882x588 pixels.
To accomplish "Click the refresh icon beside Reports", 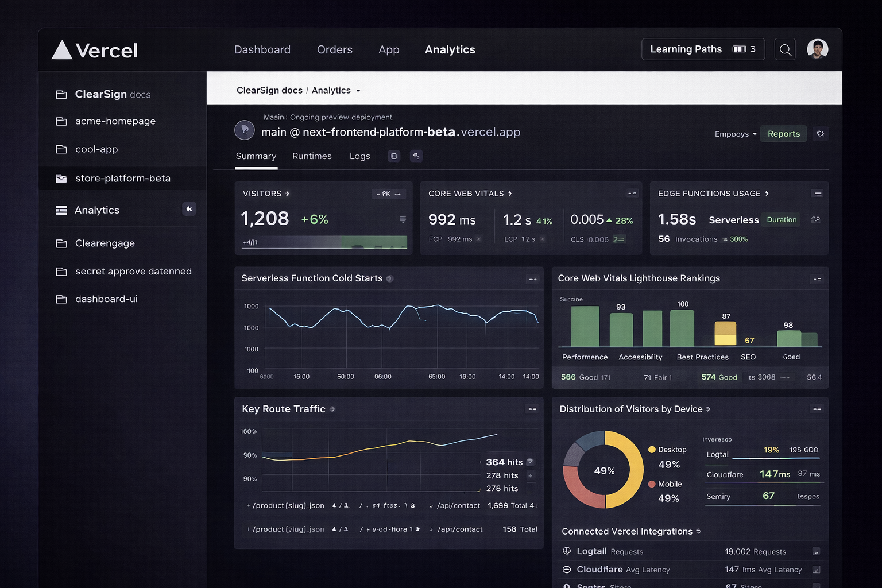I will pyautogui.click(x=821, y=133).
